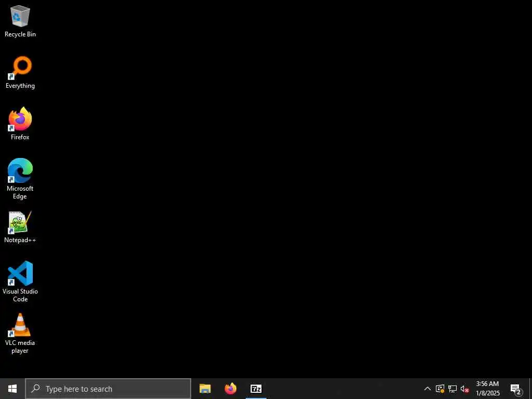Screen dimensions: 532x399
Task: Select the Notepad++ desktop shortcut
Action: 20,227
